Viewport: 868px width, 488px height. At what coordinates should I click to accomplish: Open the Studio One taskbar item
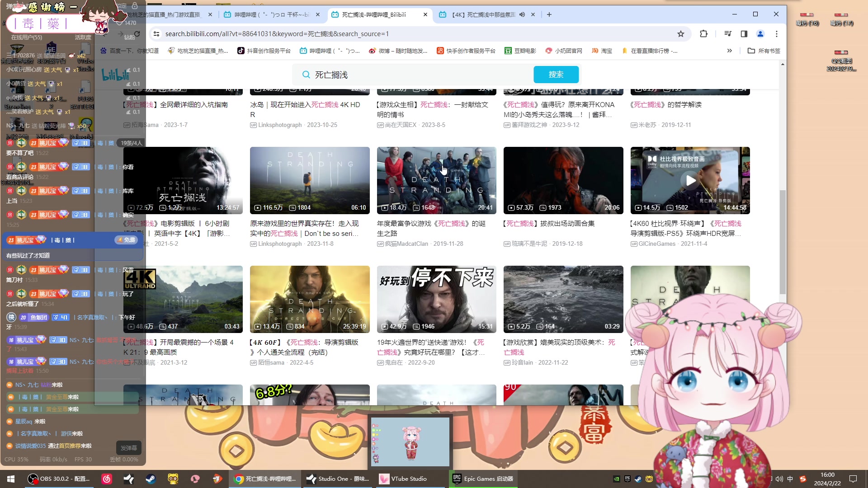(x=338, y=479)
